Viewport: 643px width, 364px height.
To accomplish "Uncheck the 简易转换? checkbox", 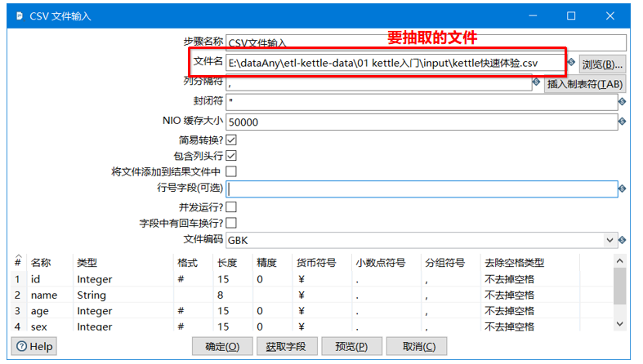I will (x=231, y=140).
